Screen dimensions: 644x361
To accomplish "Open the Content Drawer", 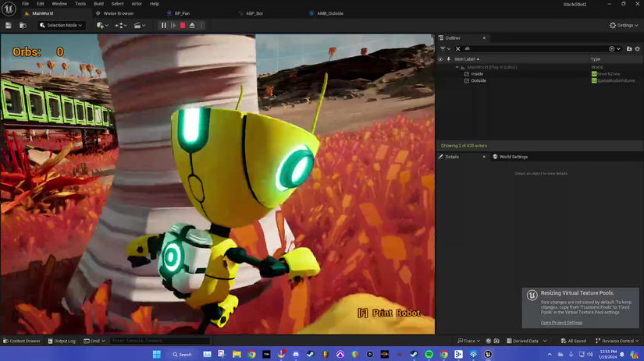I will tap(22, 341).
